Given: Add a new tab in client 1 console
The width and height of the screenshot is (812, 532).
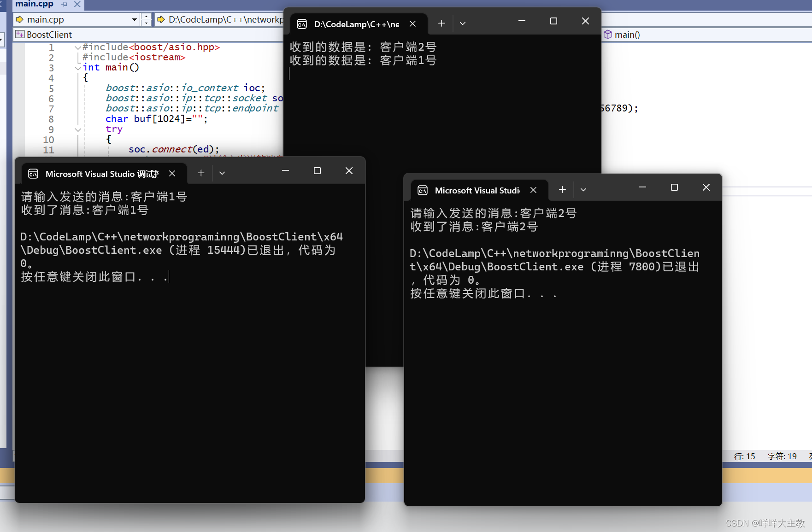Looking at the screenshot, I should (201, 173).
